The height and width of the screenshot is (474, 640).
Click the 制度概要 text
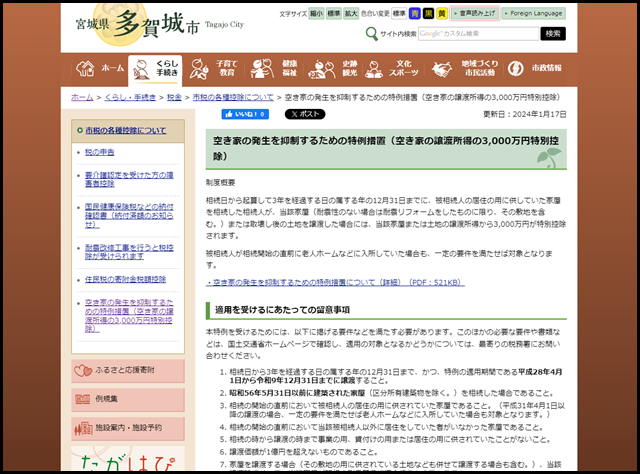(x=220, y=182)
